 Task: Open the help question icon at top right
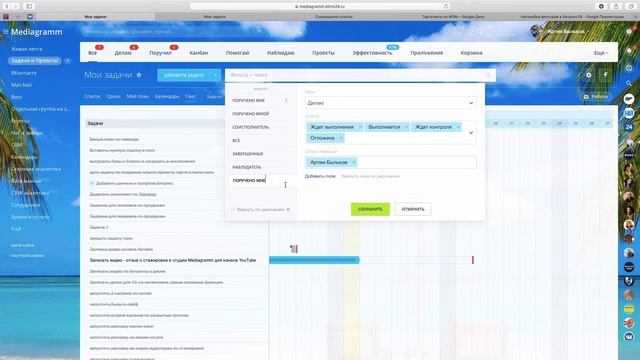coord(629,31)
